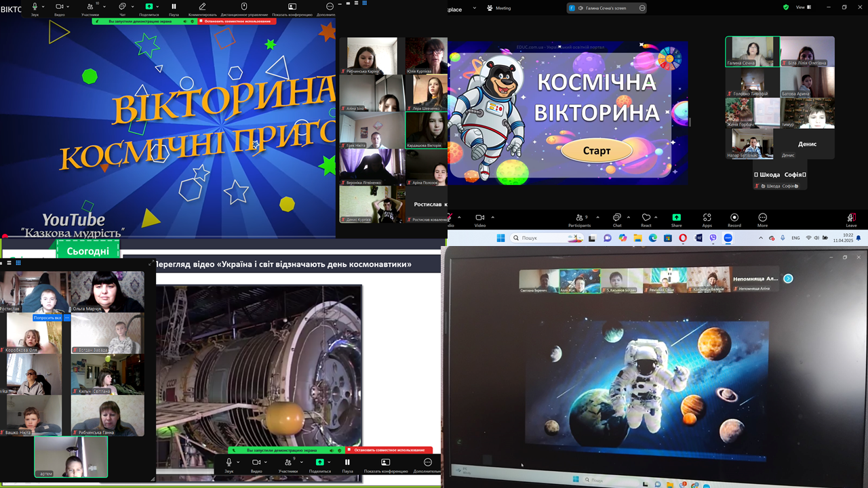Open Дополнительно menu in bottom Zoom toolbar
868x488 pixels.
click(428, 466)
